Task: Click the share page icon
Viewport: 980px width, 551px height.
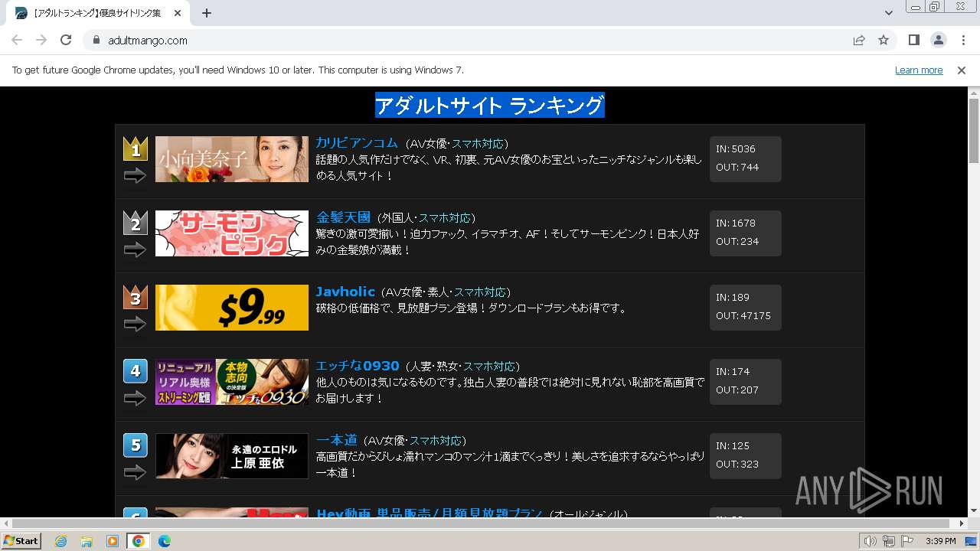Action: tap(859, 40)
